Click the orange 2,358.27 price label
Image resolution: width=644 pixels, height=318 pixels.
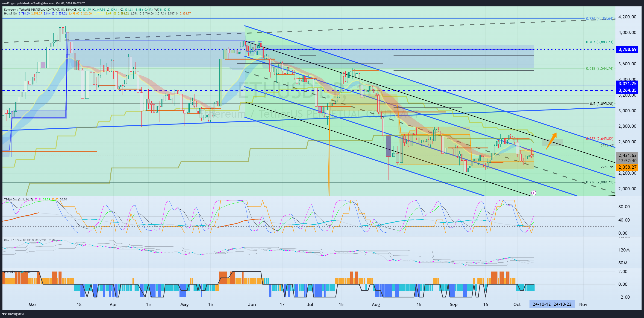[x=627, y=167]
